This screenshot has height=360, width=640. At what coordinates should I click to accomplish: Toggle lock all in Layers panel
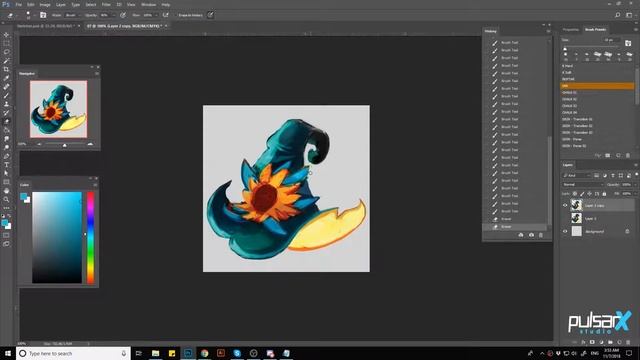point(604,193)
